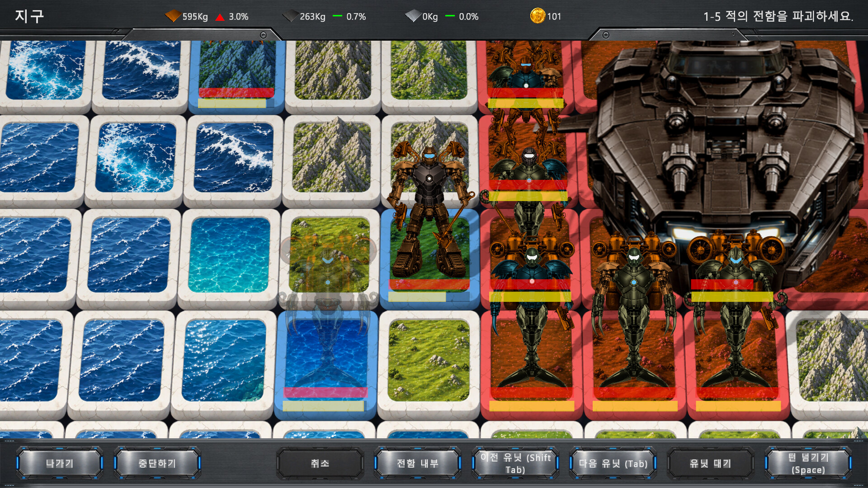868x488 pixels.
Task: Click the light turquoise shallow water tile
Action: pyautogui.click(x=229, y=255)
